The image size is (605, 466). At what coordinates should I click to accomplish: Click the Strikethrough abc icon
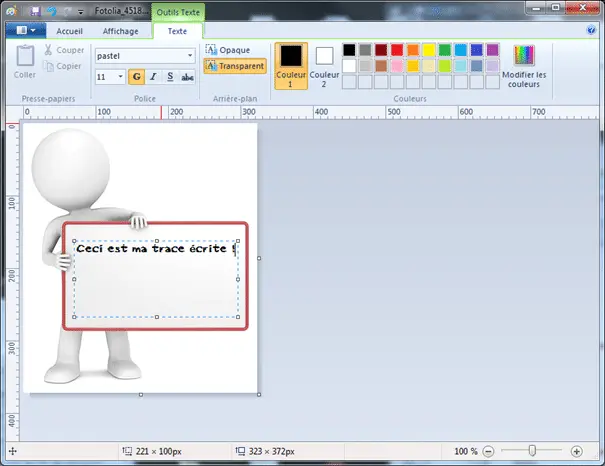tap(187, 77)
